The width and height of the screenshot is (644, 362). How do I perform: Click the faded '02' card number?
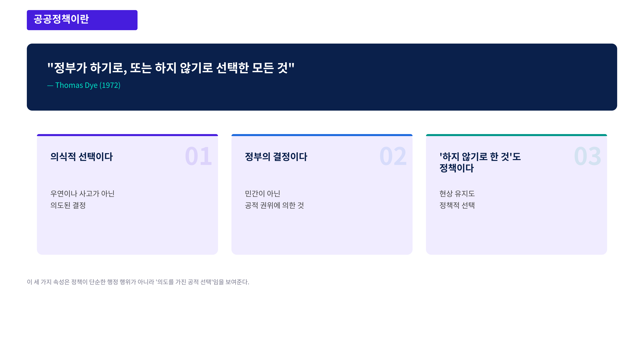click(393, 156)
